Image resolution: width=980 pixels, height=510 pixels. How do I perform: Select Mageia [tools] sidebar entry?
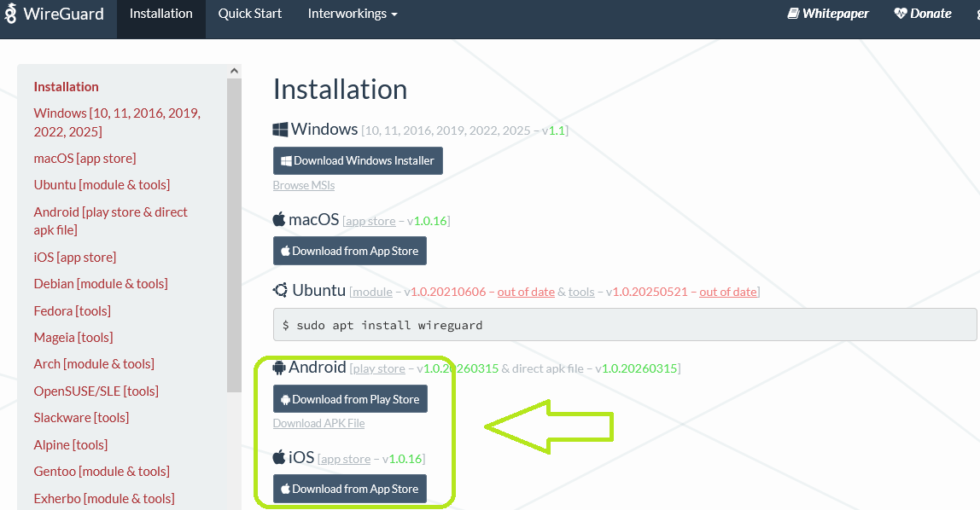pos(73,338)
